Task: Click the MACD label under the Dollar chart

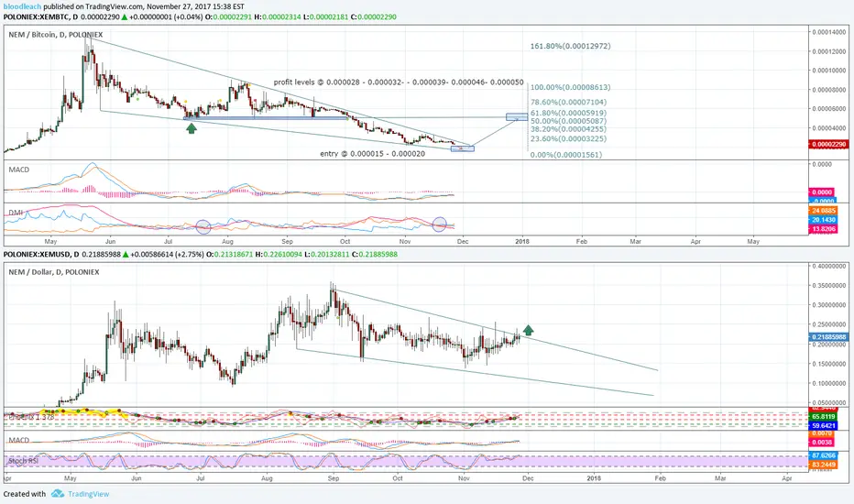Action: click(x=19, y=440)
